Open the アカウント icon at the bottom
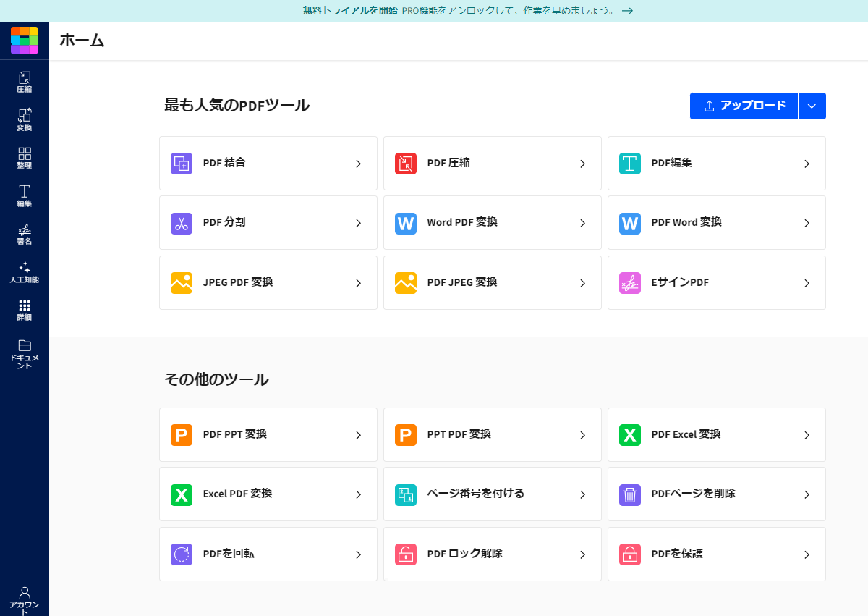 pos(24,595)
